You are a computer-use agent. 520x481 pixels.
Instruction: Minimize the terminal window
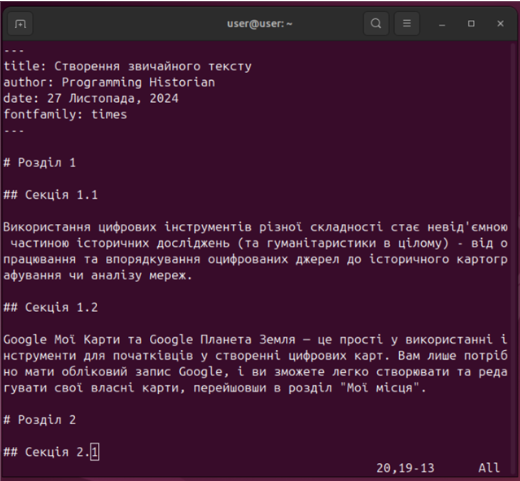pos(442,24)
